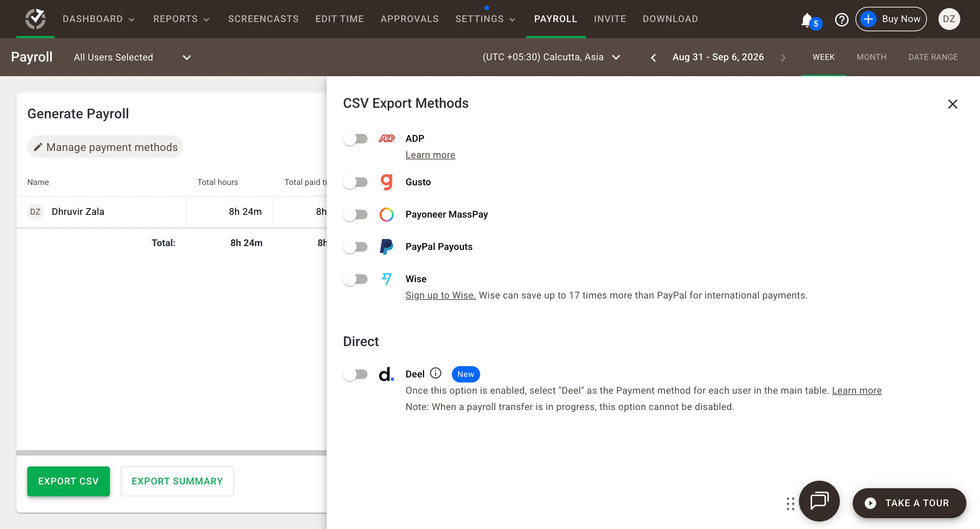Expand the Reports menu
Image resolution: width=980 pixels, height=529 pixels.
point(181,19)
